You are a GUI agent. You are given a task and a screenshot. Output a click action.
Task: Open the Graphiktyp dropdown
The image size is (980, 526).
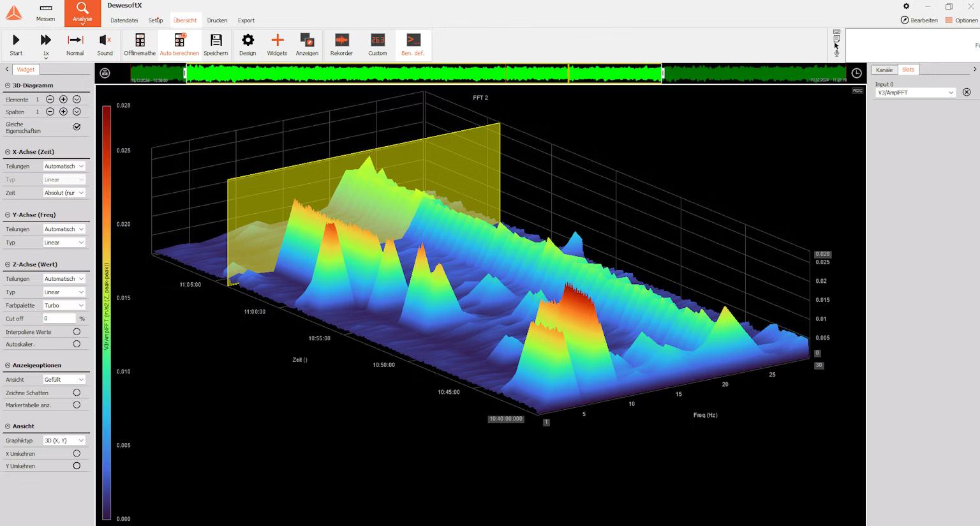coord(64,440)
